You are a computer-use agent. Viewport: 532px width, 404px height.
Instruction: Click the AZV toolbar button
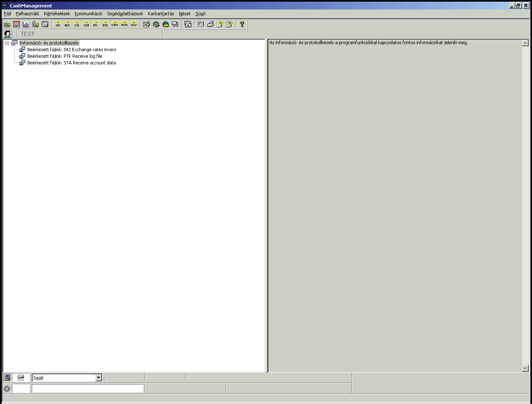click(x=67, y=24)
